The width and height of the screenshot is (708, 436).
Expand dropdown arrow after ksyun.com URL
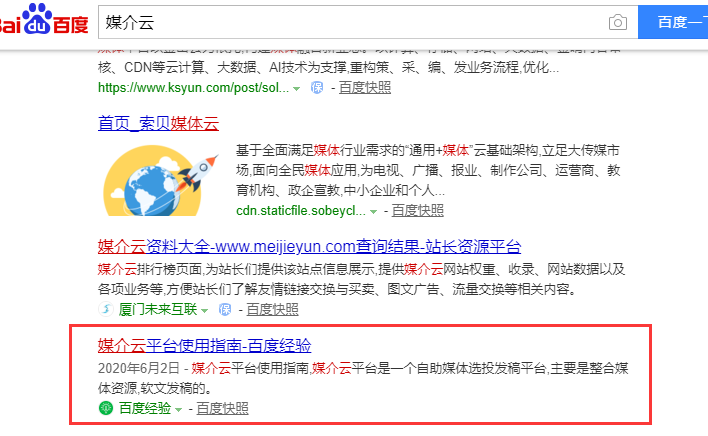297,89
